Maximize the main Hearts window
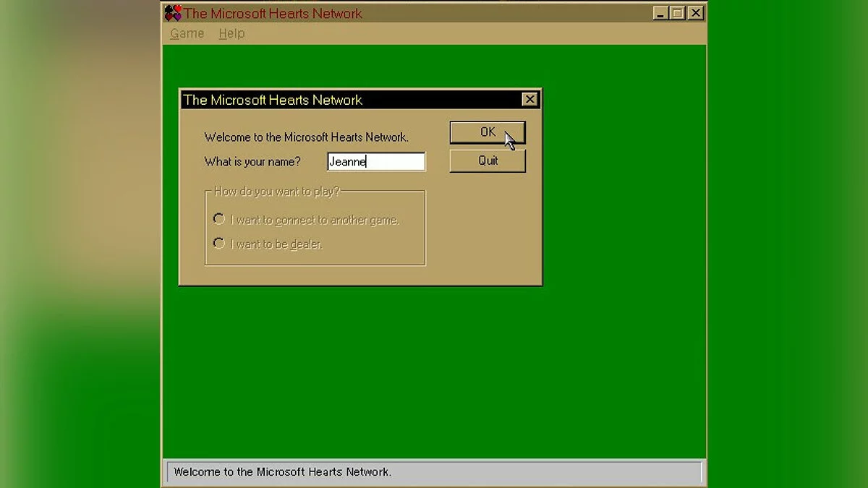Image resolution: width=868 pixels, height=488 pixels. (677, 13)
